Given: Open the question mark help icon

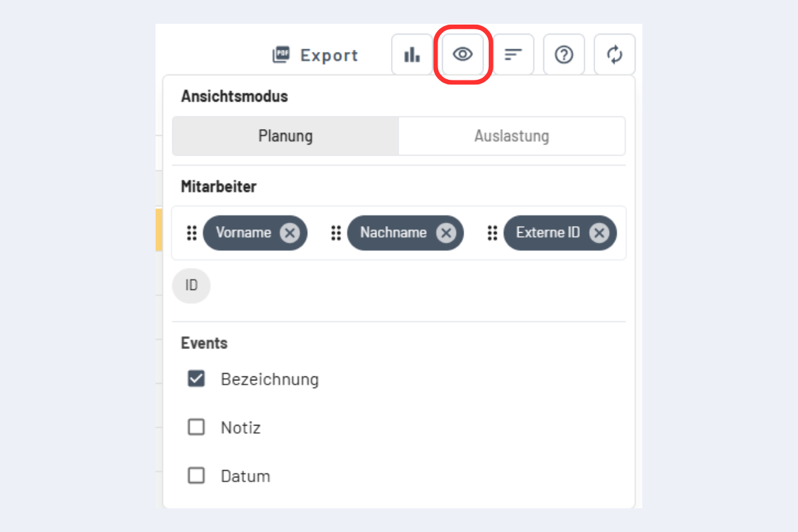Looking at the screenshot, I should pos(564,55).
